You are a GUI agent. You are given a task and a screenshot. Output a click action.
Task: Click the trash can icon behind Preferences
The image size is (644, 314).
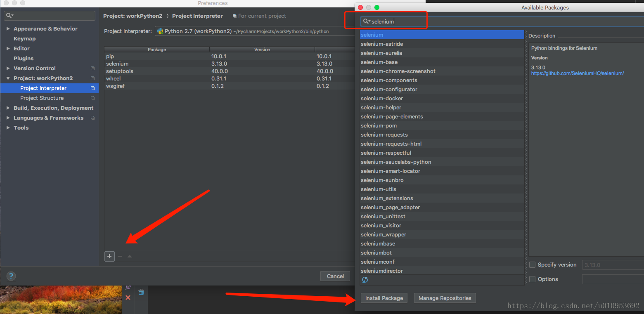tap(141, 292)
